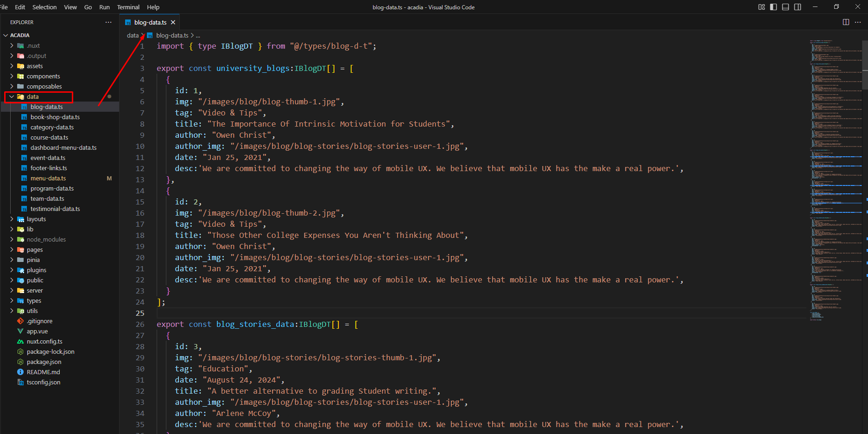Open the View menu
The height and width of the screenshot is (434, 868).
(x=70, y=7)
